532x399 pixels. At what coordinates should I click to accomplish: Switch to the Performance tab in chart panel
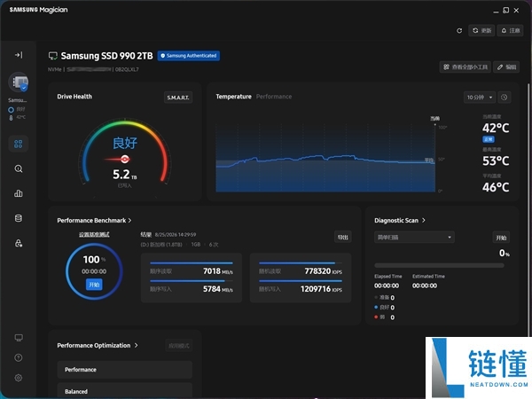click(x=274, y=97)
